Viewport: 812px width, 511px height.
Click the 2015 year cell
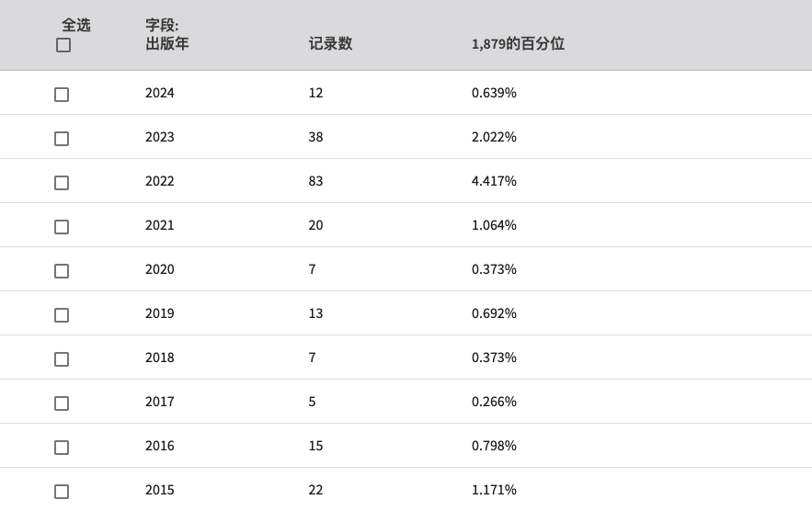(x=159, y=490)
